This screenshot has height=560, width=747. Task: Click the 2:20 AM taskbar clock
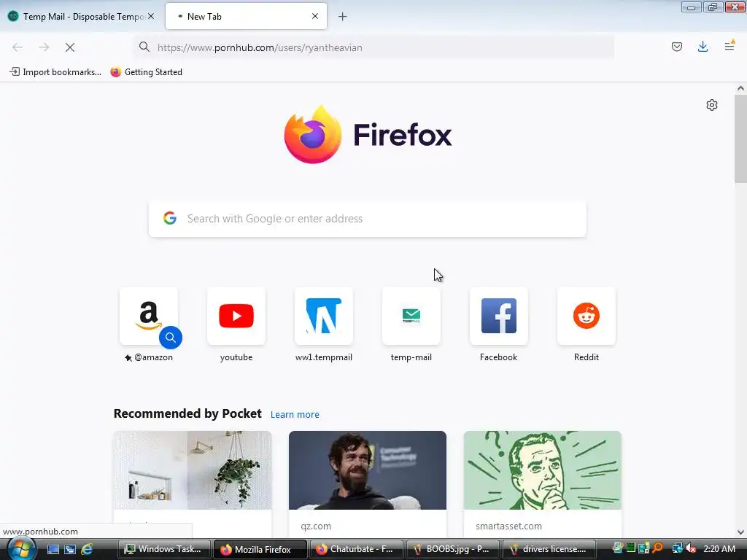(719, 548)
